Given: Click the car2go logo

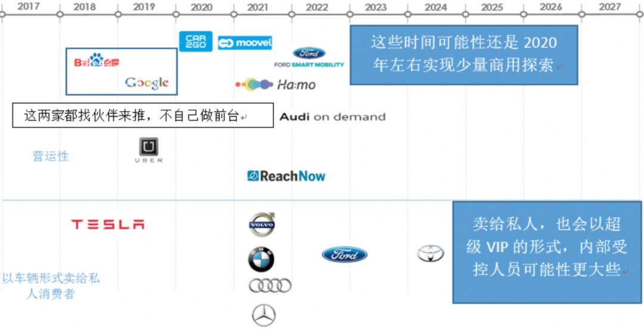Looking at the screenshot, I should coord(196,42).
